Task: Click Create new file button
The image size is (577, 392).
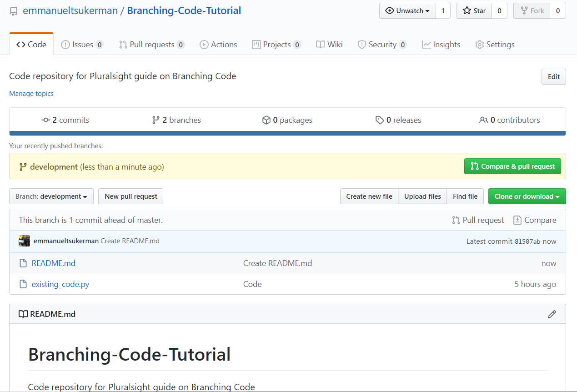Action: tap(369, 196)
